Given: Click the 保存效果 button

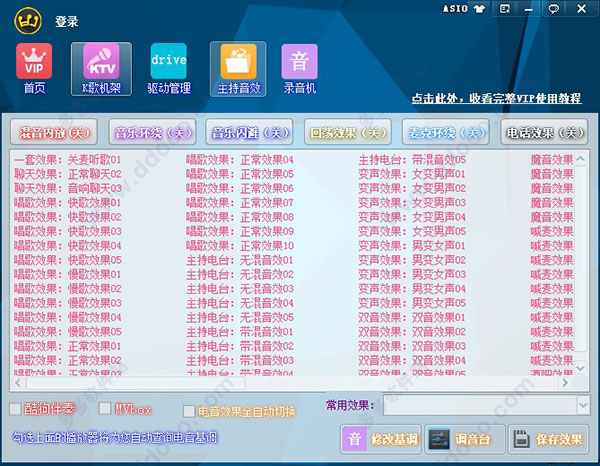Looking at the screenshot, I should click(x=548, y=439).
